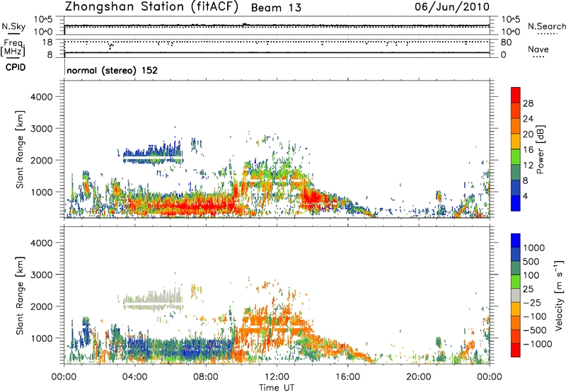Click the gray segment of velocity colorbar

(516, 295)
